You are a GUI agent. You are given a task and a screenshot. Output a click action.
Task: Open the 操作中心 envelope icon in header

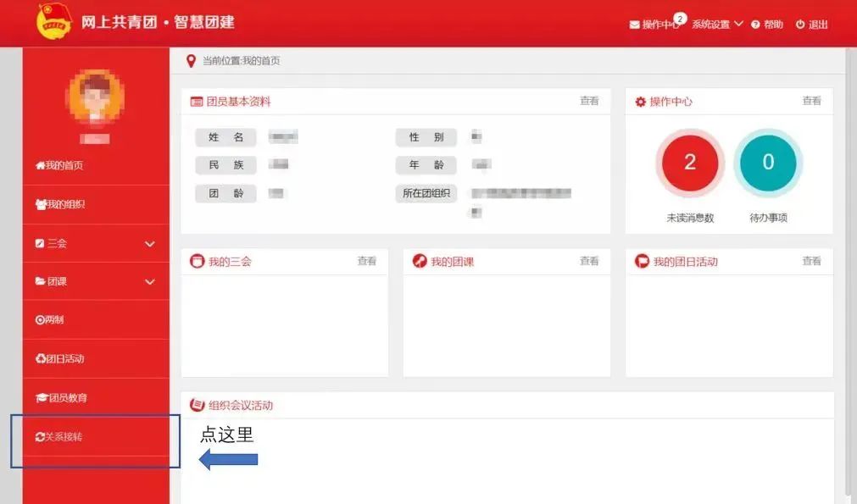tap(634, 25)
